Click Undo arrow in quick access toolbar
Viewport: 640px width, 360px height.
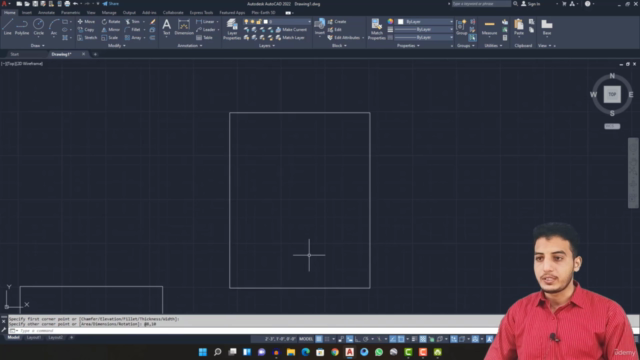click(76, 4)
